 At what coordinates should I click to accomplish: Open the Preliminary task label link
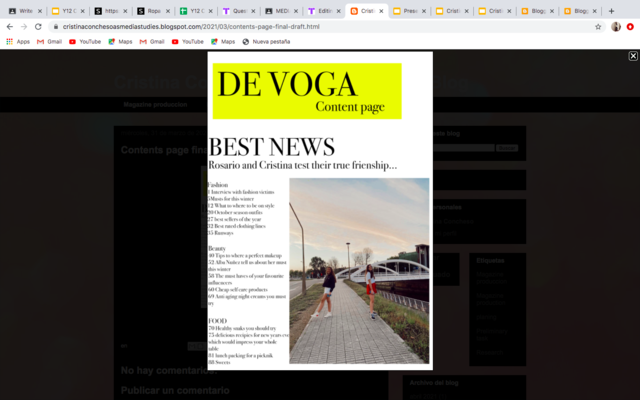click(492, 335)
